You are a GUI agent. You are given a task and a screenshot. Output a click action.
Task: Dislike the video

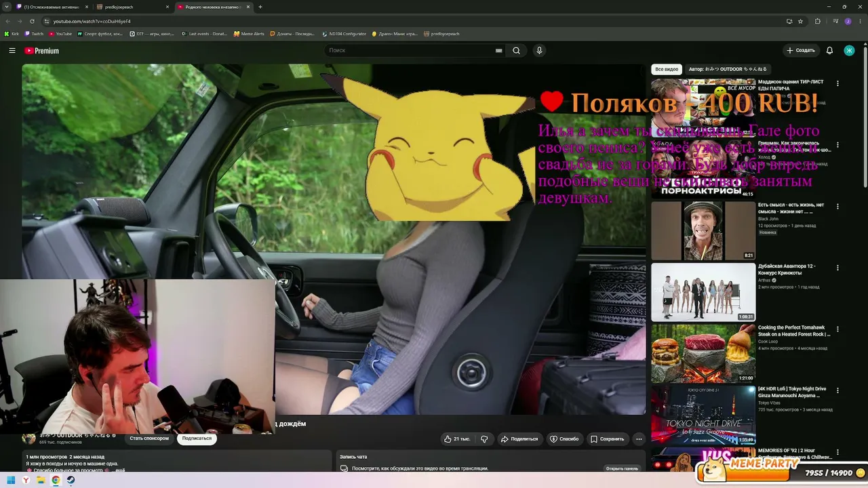point(484,439)
